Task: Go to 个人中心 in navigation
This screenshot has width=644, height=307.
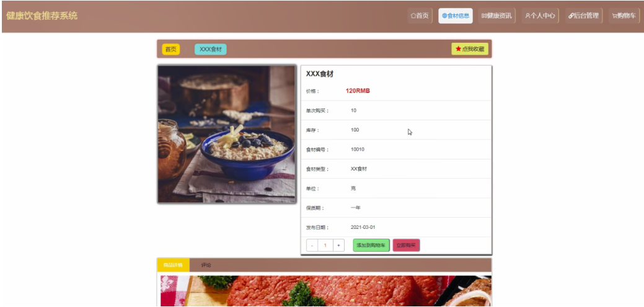Action: click(x=540, y=16)
